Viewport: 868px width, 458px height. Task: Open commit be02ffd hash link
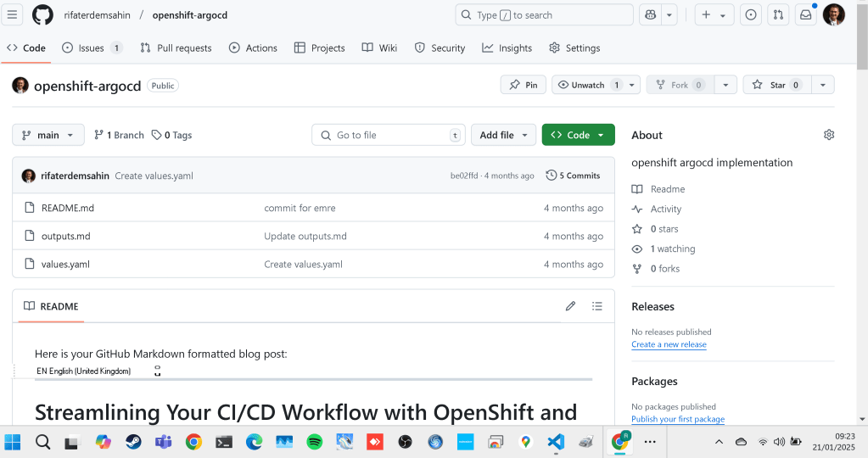click(x=464, y=176)
